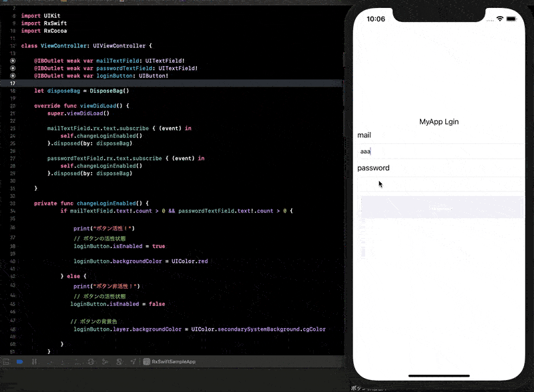Click the secondarySystemBackground.cgColor code line
The image size is (534, 392).
(x=200, y=329)
